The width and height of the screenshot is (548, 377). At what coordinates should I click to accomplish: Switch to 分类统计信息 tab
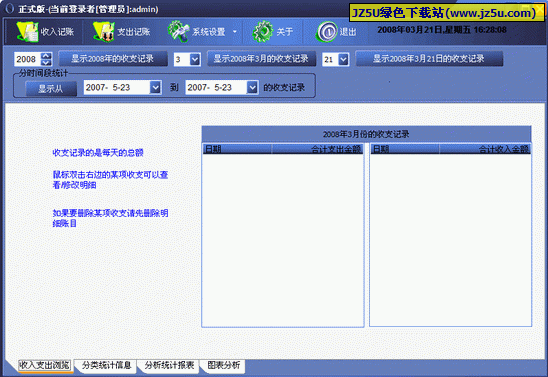(107, 365)
